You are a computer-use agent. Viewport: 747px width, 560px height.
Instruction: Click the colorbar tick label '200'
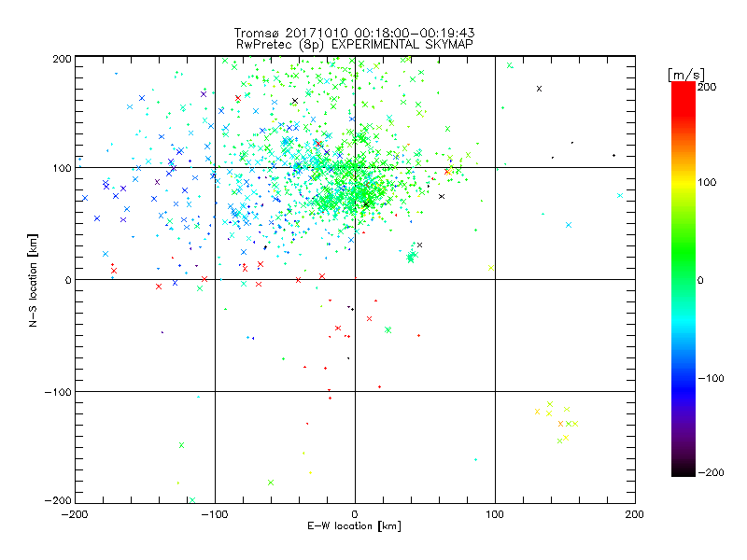point(707,87)
